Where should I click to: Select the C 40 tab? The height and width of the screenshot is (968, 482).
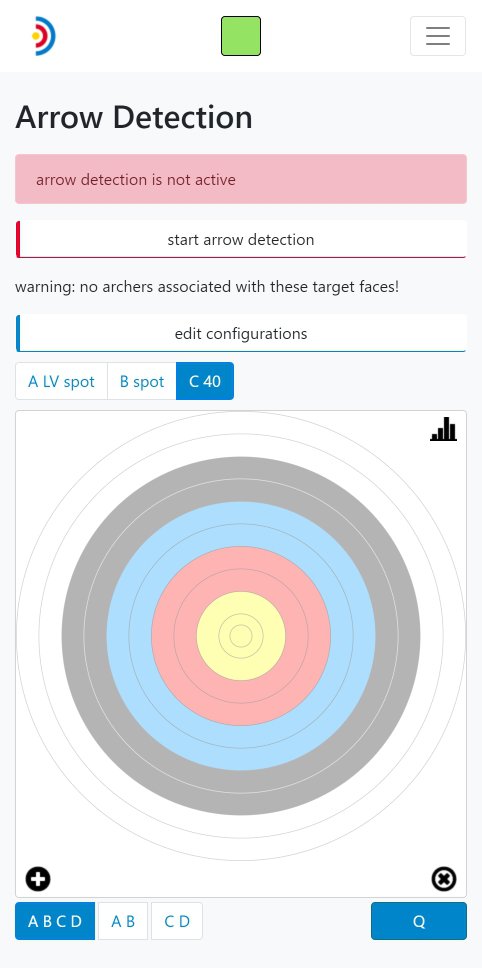(205, 381)
